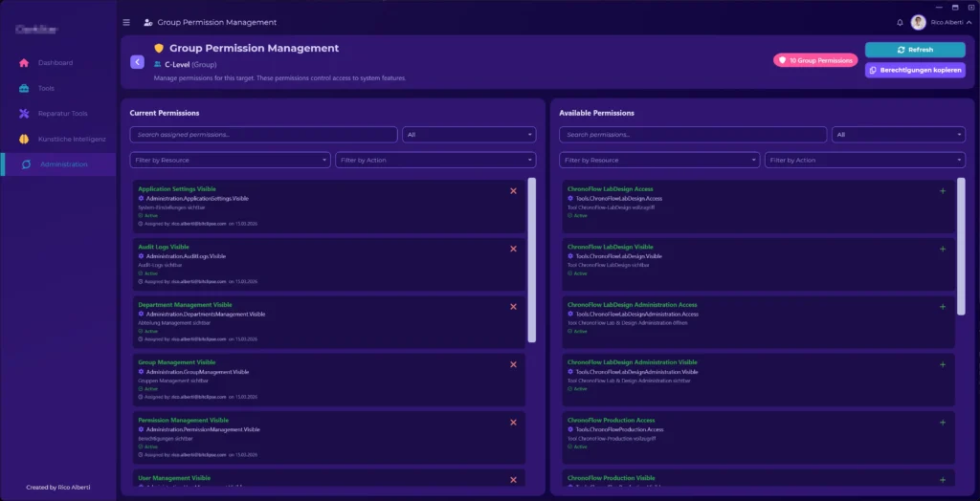Image resolution: width=980 pixels, height=501 pixels.
Task: Remove the Department Management Visible permission
Action: tap(513, 307)
